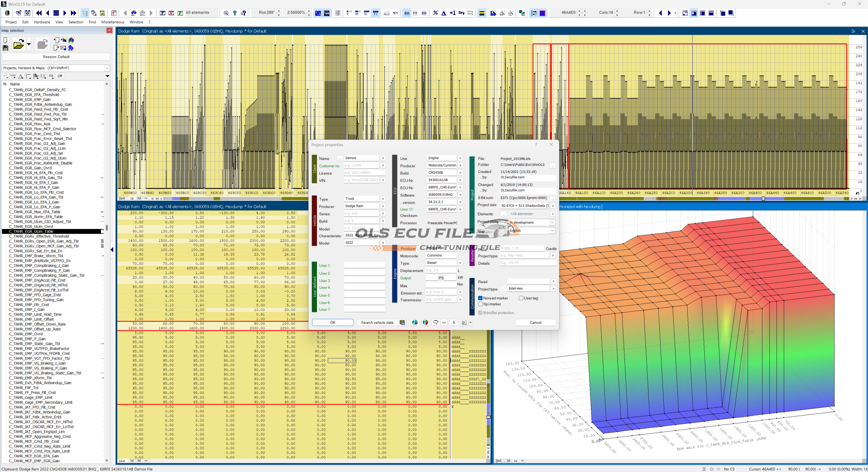Uncheck the Noread marker checkbox
This screenshot has height=472, width=868.
[480, 298]
